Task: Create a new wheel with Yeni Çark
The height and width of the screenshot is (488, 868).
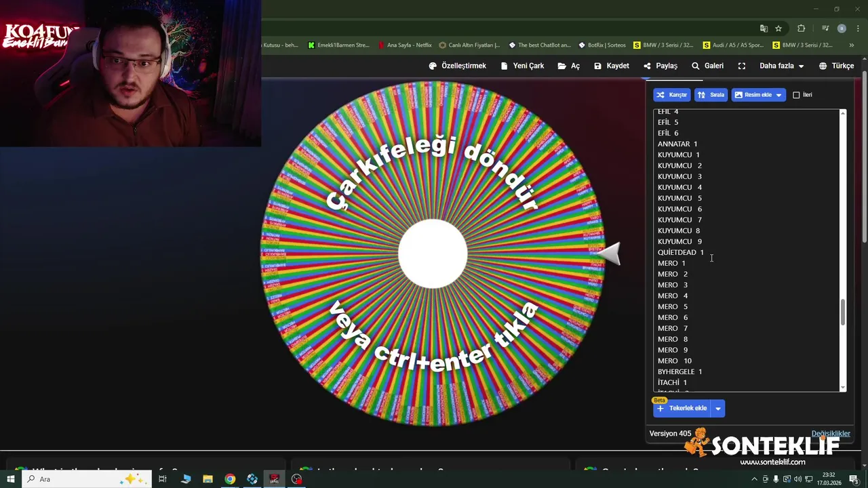Action: (x=522, y=66)
